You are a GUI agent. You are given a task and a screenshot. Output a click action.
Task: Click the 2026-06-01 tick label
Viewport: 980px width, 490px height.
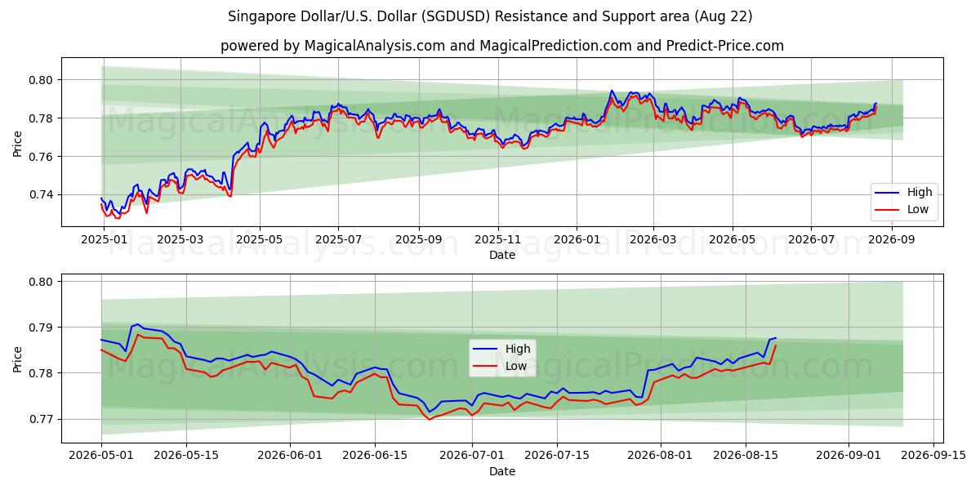click(290, 457)
